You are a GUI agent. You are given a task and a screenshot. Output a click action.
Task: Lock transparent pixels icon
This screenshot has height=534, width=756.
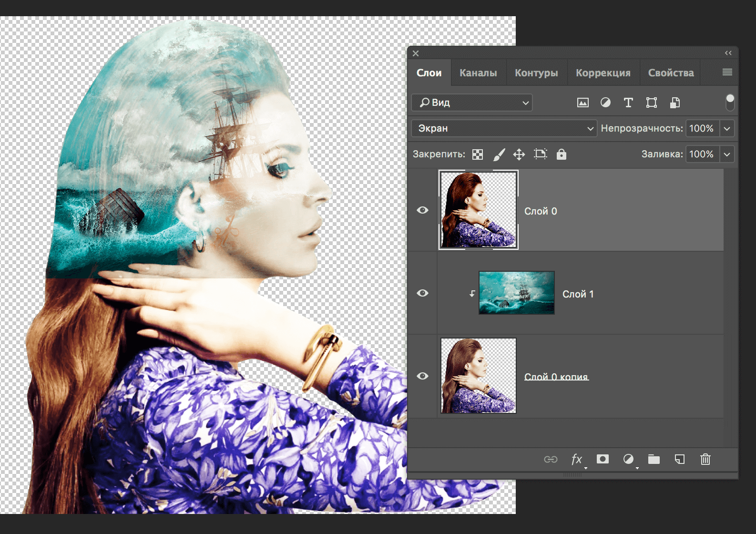(x=478, y=154)
